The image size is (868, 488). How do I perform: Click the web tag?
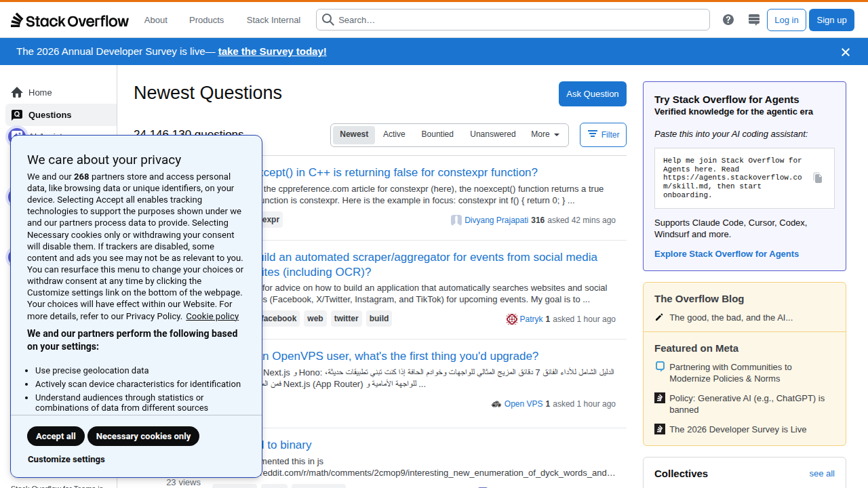pyautogui.click(x=315, y=319)
